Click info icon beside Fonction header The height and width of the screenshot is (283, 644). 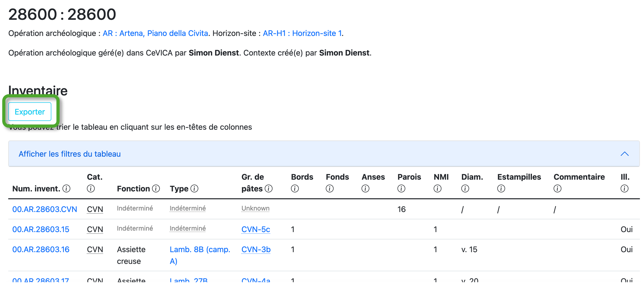pyautogui.click(x=156, y=188)
